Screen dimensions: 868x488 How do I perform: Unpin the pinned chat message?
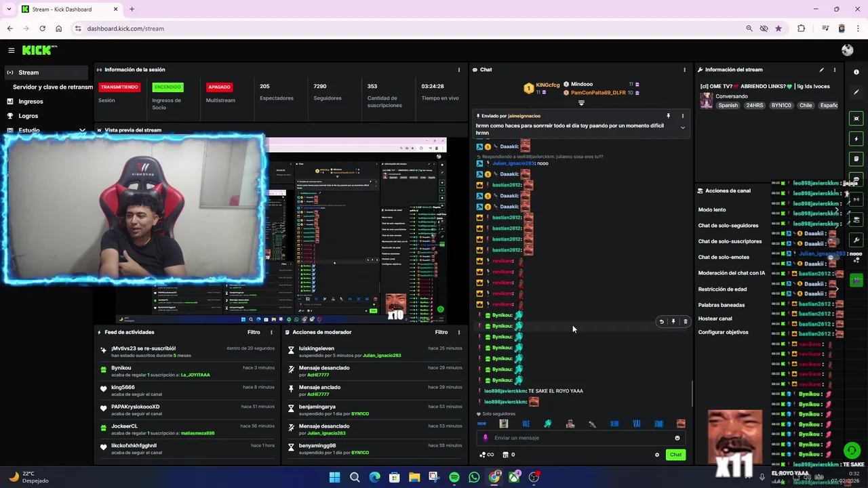pyautogui.click(x=668, y=116)
